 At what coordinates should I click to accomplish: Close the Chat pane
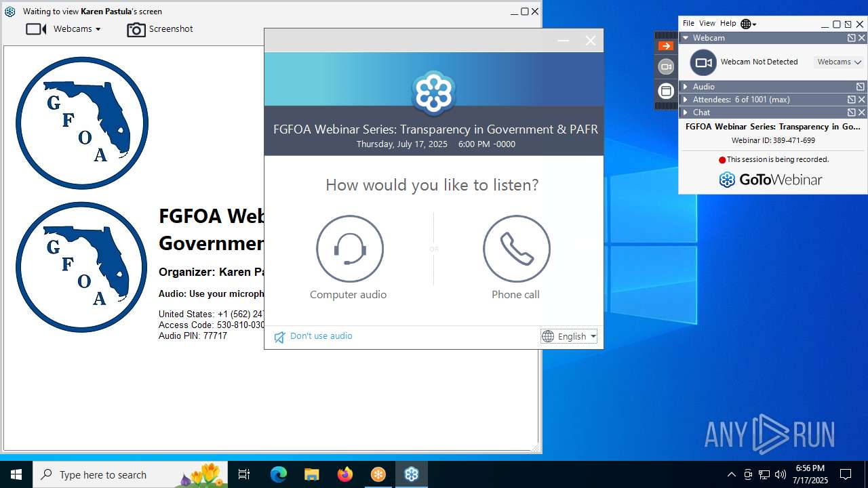pos(861,113)
